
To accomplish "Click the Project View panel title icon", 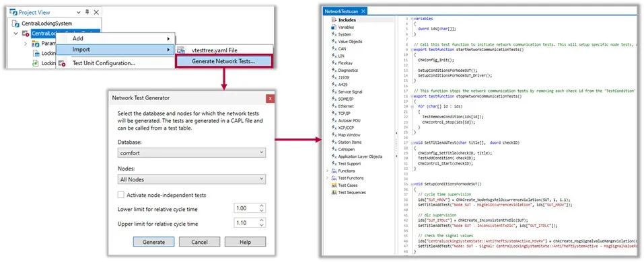I will click(x=13, y=12).
